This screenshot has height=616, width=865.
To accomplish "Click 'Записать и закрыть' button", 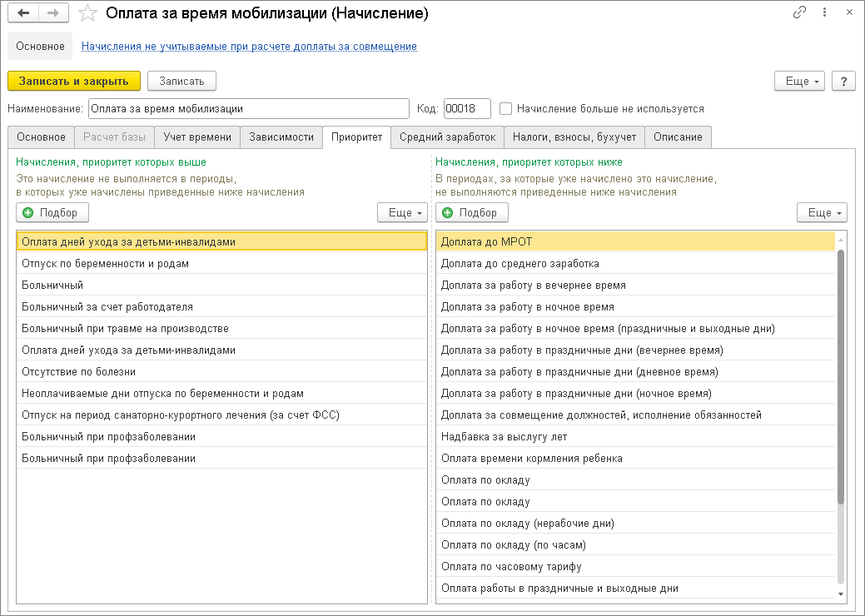I will [74, 81].
